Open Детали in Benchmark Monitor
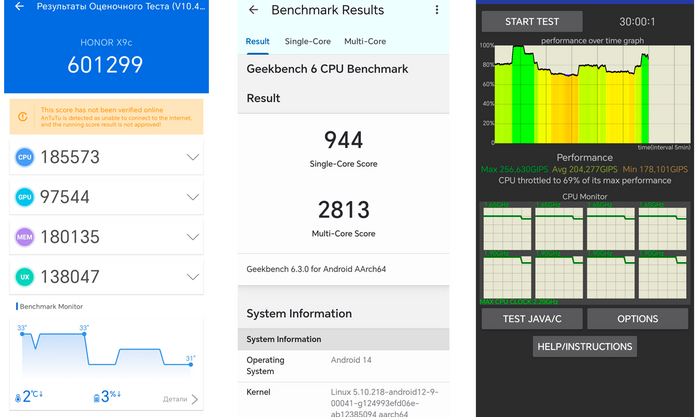 point(180,399)
